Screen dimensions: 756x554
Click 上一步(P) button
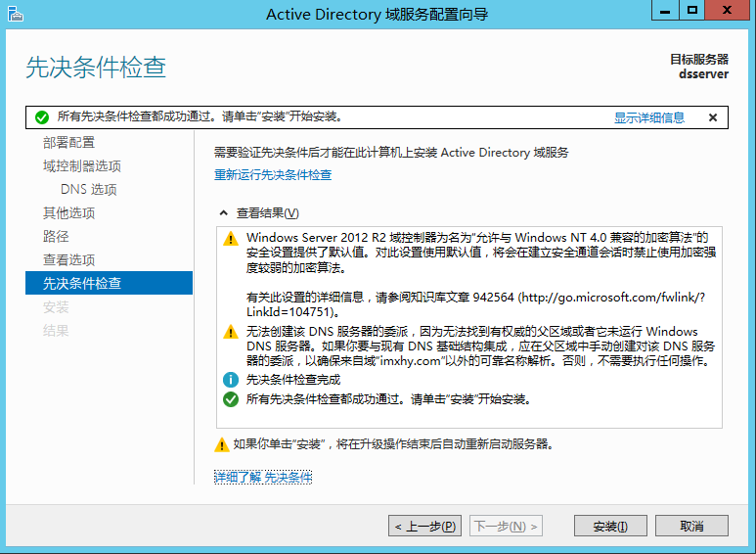[x=424, y=526]
